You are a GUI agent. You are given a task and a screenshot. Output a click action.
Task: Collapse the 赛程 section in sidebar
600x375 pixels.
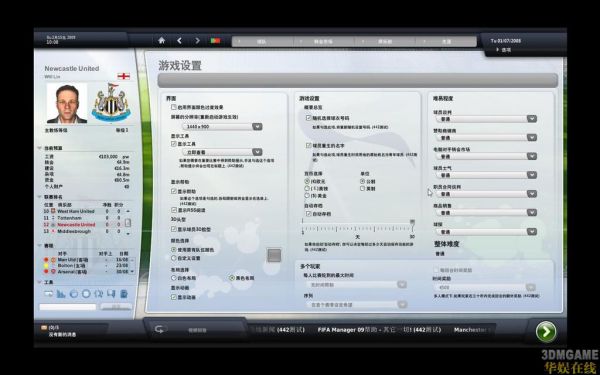(x=40, y=246)
